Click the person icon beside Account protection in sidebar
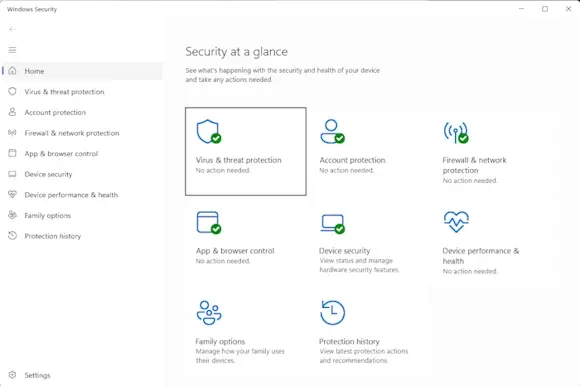 [x=12, y=112]
